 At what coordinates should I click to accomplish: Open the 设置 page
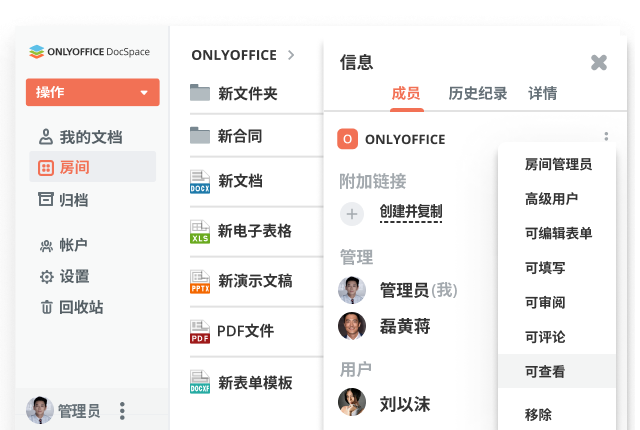point(74,276)
